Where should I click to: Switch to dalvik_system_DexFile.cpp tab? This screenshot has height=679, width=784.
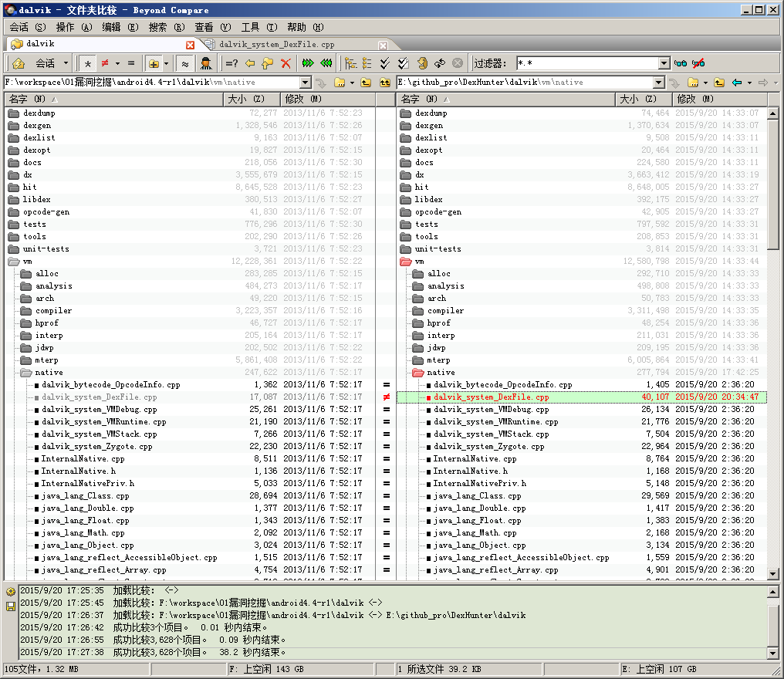click(x=276, y=45)
